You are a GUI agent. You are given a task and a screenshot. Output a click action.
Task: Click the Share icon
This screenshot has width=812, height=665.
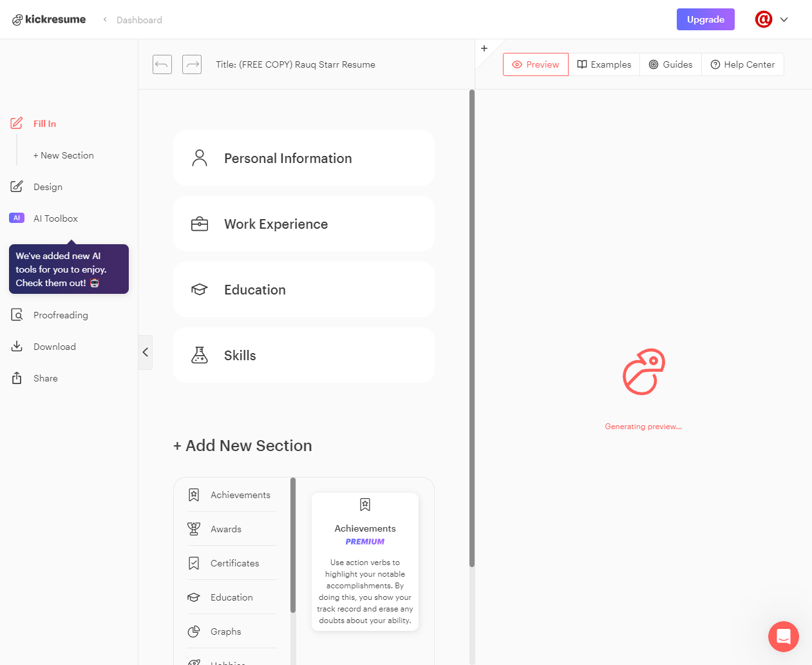[x=17, y=378]
